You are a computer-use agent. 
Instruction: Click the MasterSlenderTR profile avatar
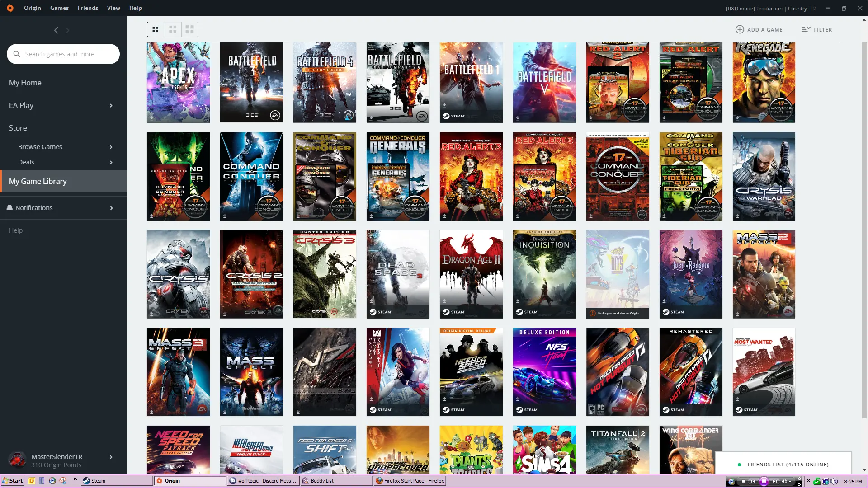(18, 460)
